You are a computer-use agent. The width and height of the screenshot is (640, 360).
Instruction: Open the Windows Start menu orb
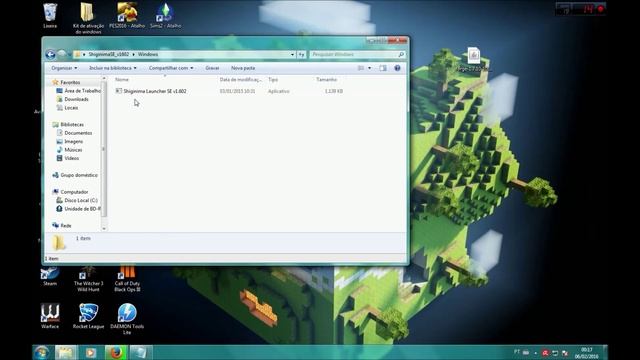pos(42,353)
